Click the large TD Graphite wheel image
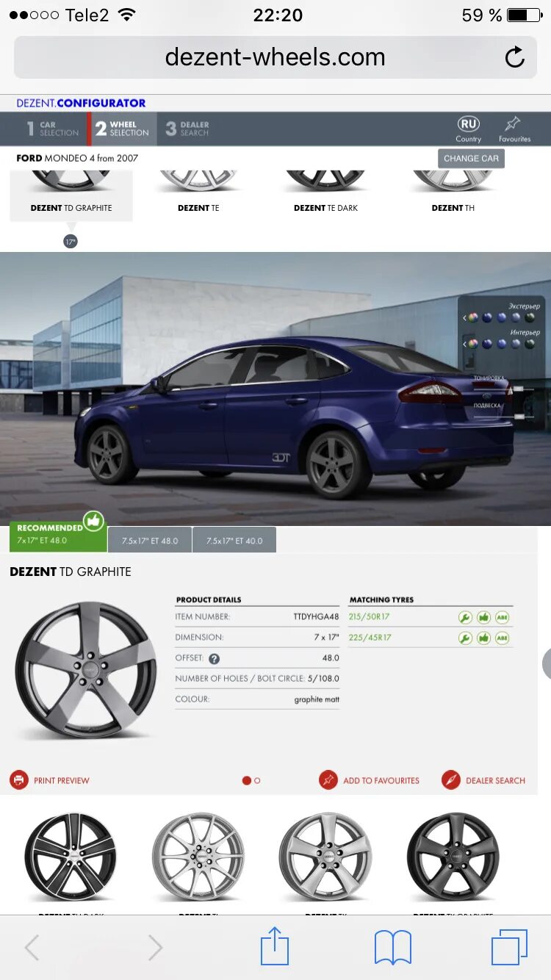The width and height of the screenshot is (551, 980). (x=86, y=670)
